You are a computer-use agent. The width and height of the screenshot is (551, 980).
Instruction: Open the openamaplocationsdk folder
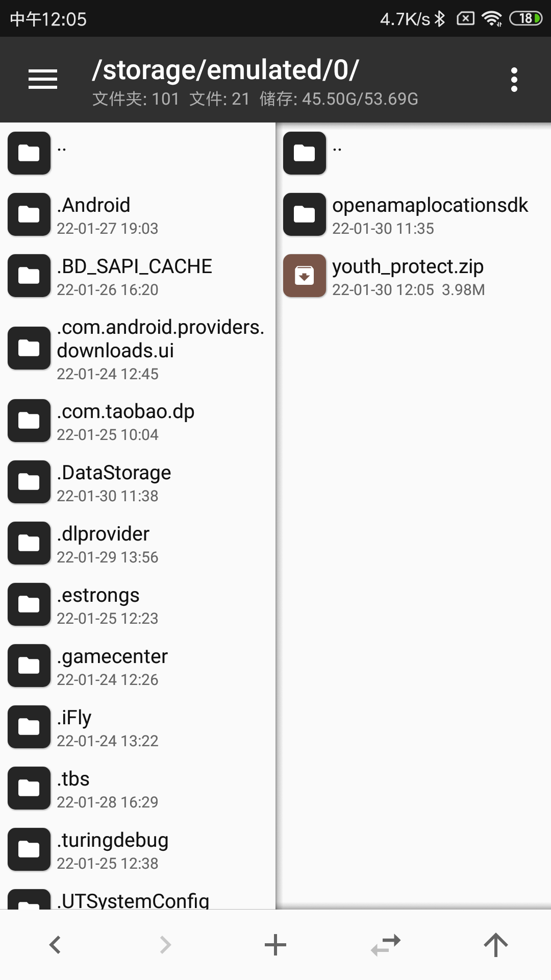[413, 214]
